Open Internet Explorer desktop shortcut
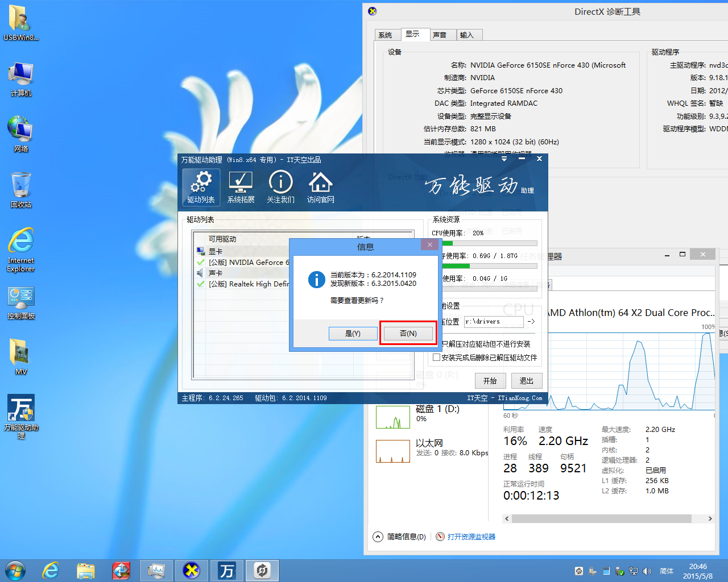Image resolution: width=728 pixels, height=582 pixels. 21,250
